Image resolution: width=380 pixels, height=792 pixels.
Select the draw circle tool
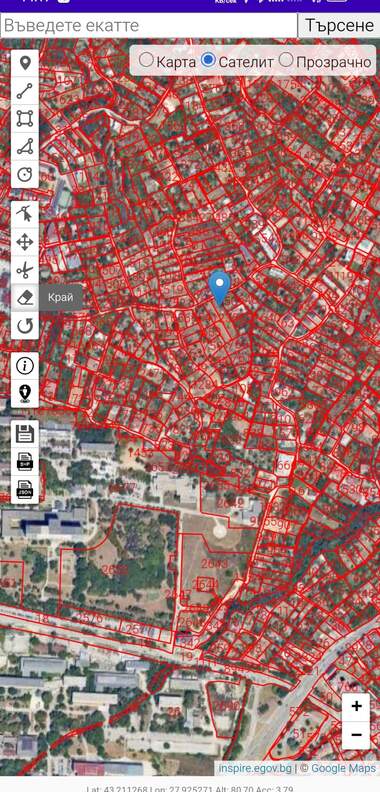(x=25, y=174)
